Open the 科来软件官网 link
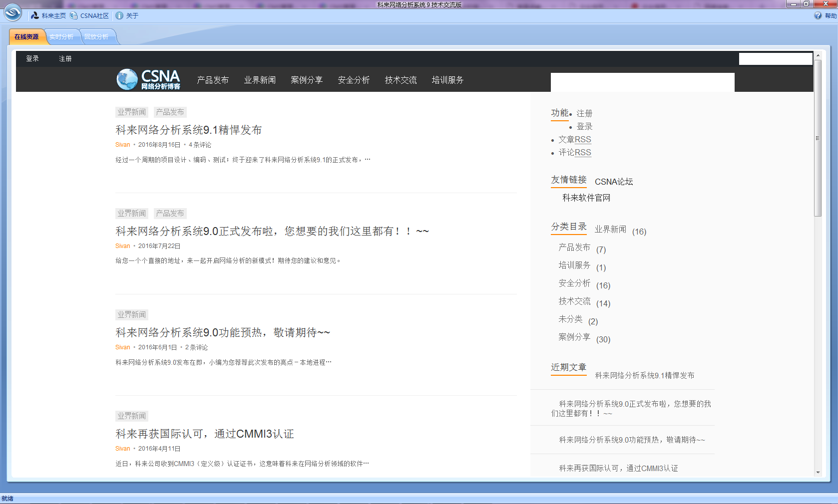Viewport: 838px width, 504px height. (x=586, y=198)
